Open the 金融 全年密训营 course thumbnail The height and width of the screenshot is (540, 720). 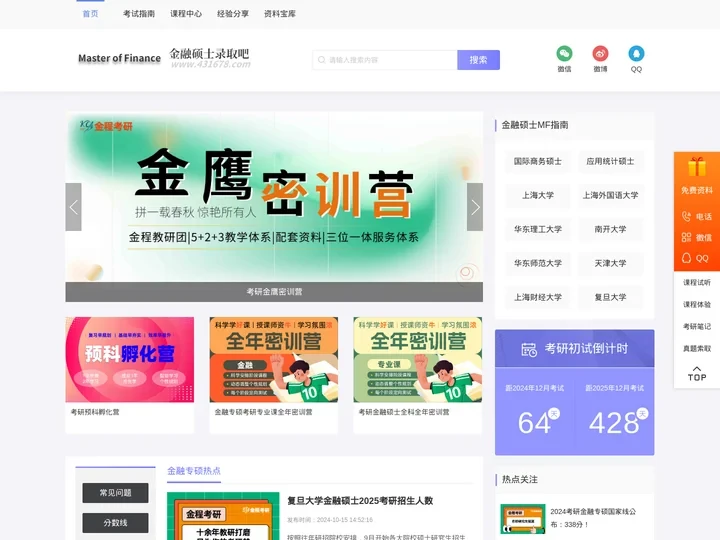coord(274,360)
